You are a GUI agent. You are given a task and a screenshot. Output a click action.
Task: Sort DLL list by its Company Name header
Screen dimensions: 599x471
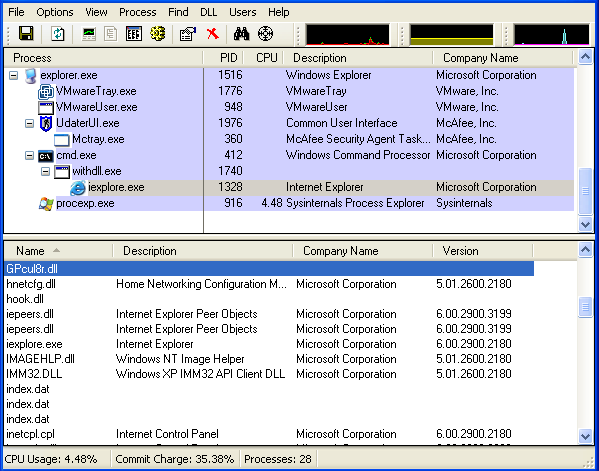click(363, 251)
